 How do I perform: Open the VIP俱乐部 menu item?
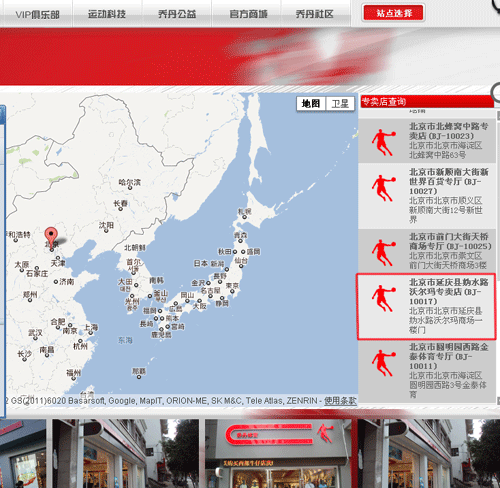(37, 14)
